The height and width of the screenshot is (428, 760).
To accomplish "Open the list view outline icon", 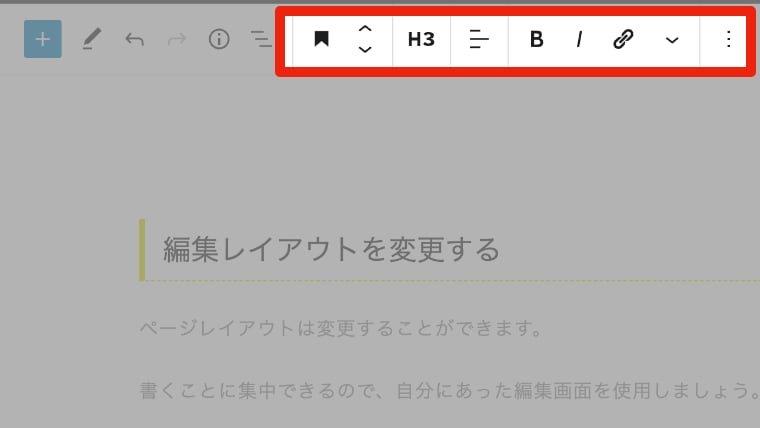I will pyautogui.click(x=261, y=39).
